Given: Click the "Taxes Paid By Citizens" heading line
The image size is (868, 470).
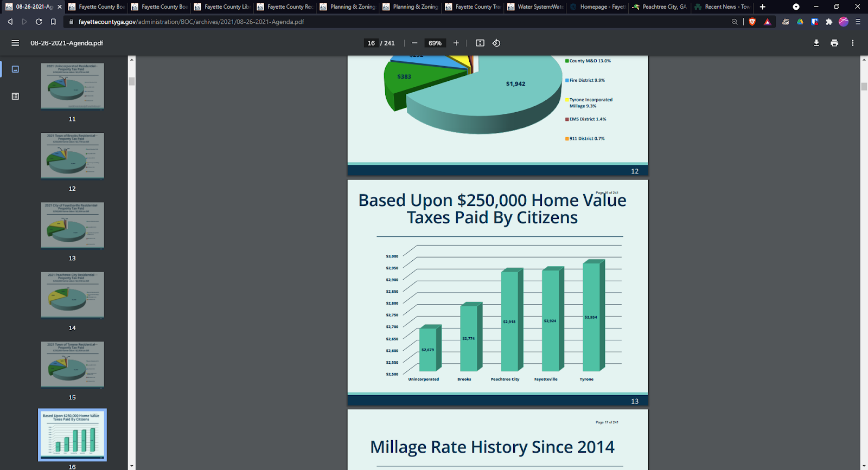Looking at the screenshot, I should tap(492, 218).
